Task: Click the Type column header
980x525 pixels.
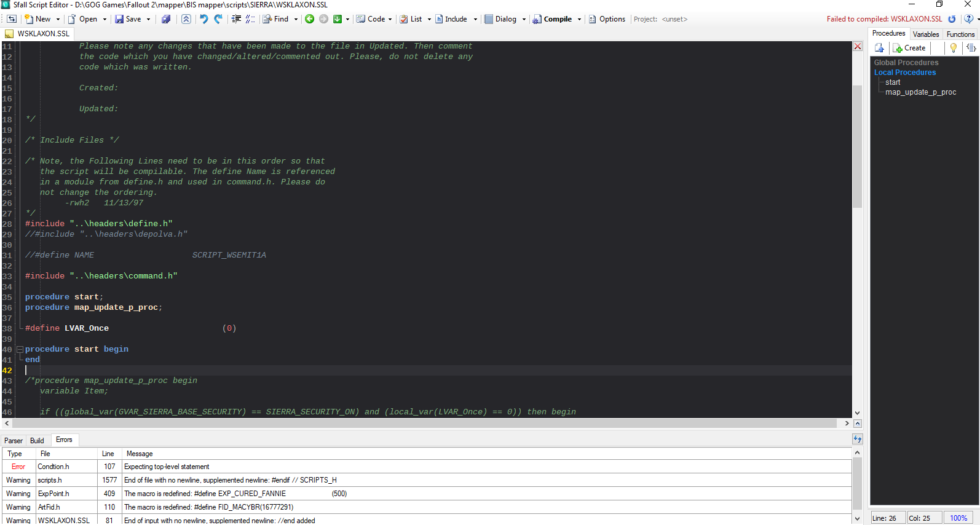Action: [x=19, y=454]
